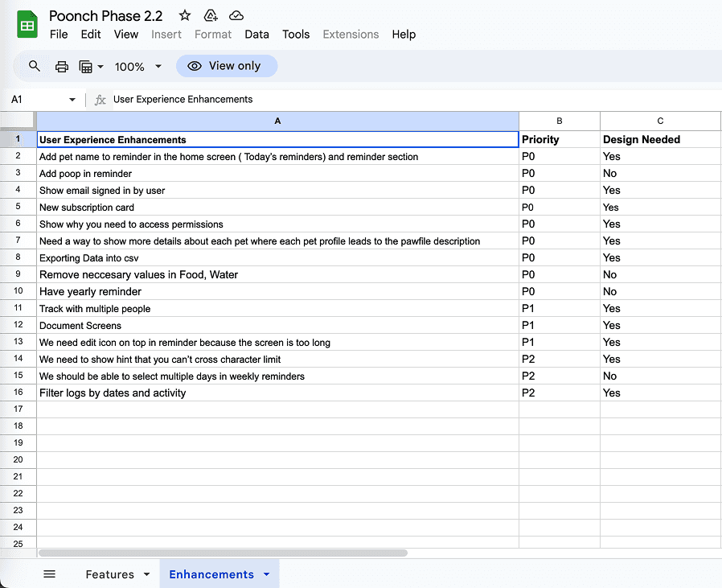Click the fx formula icon

point(101,100)
